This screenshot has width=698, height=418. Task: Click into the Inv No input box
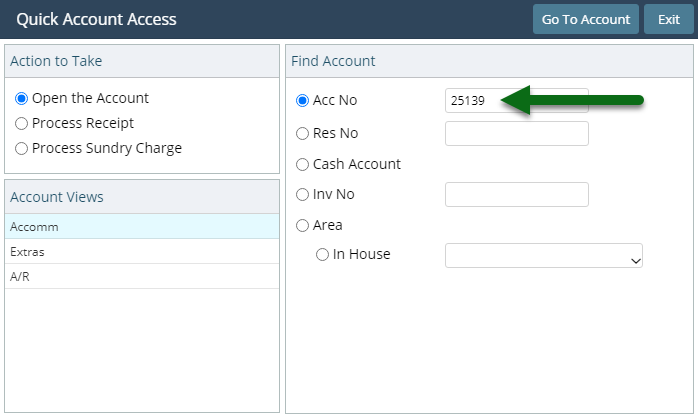tap(516, 195)
